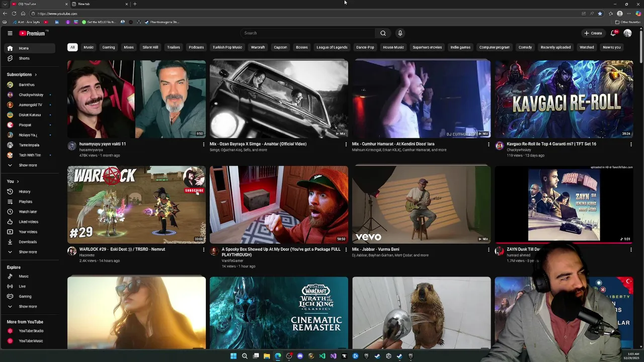Click the YouTube search input field
644x362 pixels.
(307, 33)
